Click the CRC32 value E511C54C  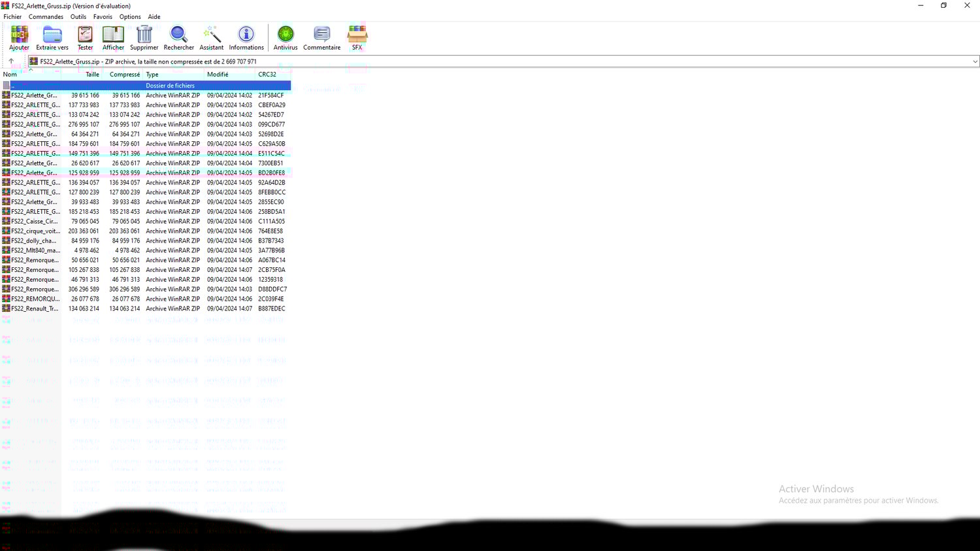[271, 154]
